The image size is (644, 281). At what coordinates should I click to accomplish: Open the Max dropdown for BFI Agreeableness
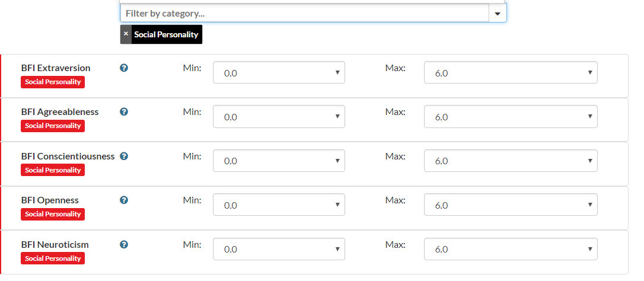tap(511, 117)
